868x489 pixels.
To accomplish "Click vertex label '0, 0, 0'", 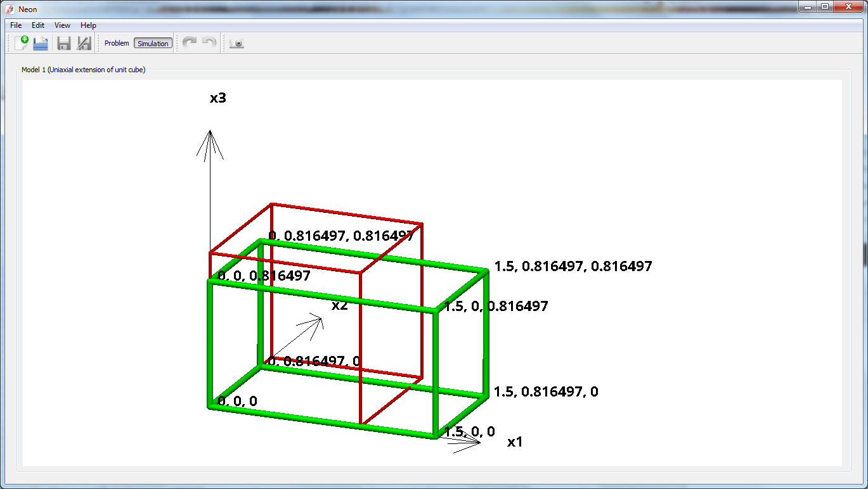I will [238, 401].
